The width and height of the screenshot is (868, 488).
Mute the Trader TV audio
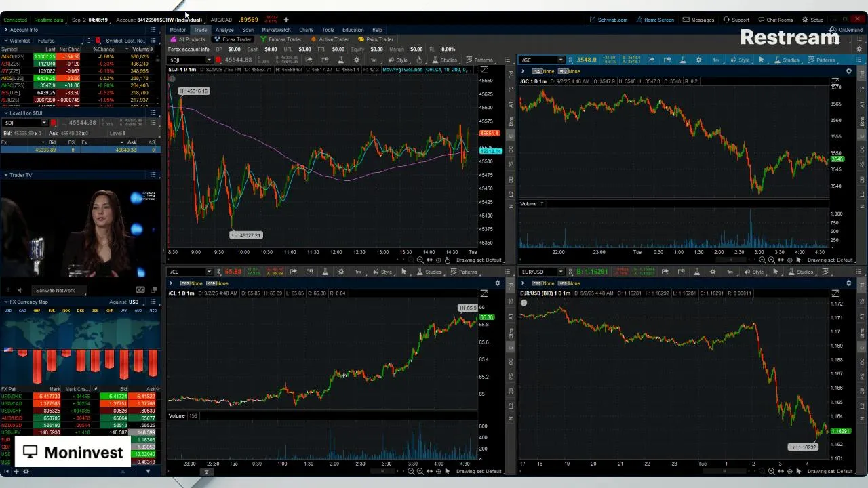pyautogui.click(x=20, y=290)
